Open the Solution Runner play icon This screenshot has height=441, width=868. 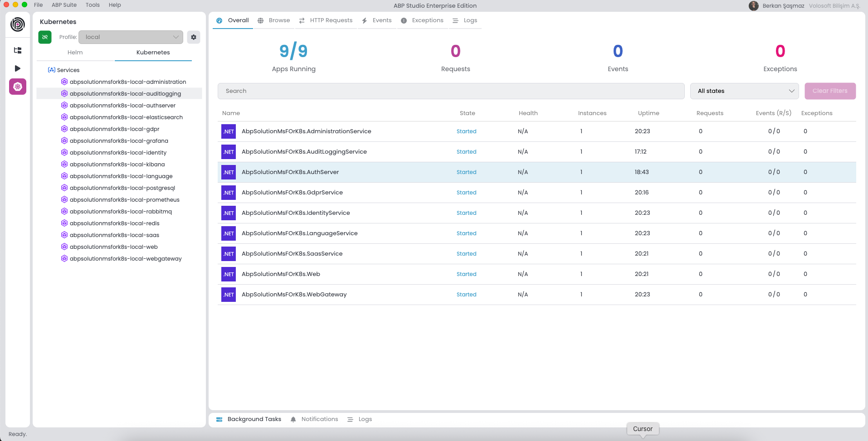pos(18,68)
